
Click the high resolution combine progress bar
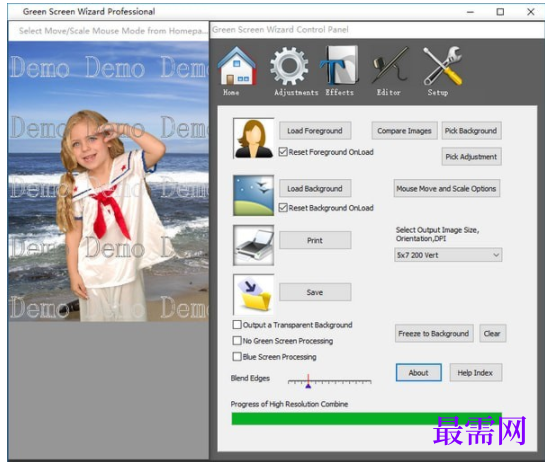point(367,419)
